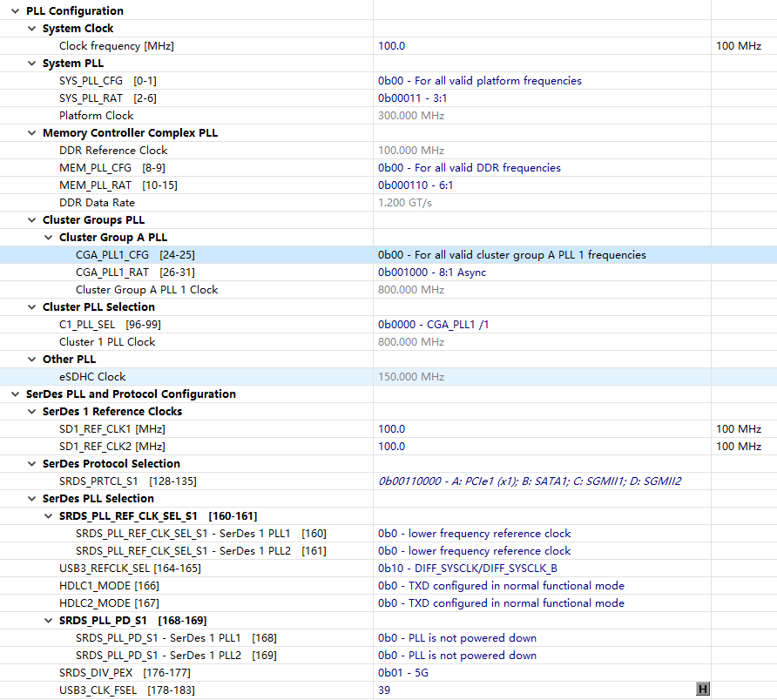
Task: Collapse the SRDS_PLL_PD_S1 group
Action: pyautogui.click(x=48, y=620)
